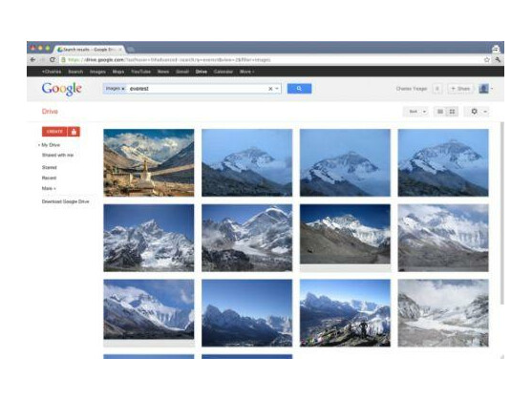
Task: Open the cloudy glacier valley thumbnail
Action: pos(443,313)
